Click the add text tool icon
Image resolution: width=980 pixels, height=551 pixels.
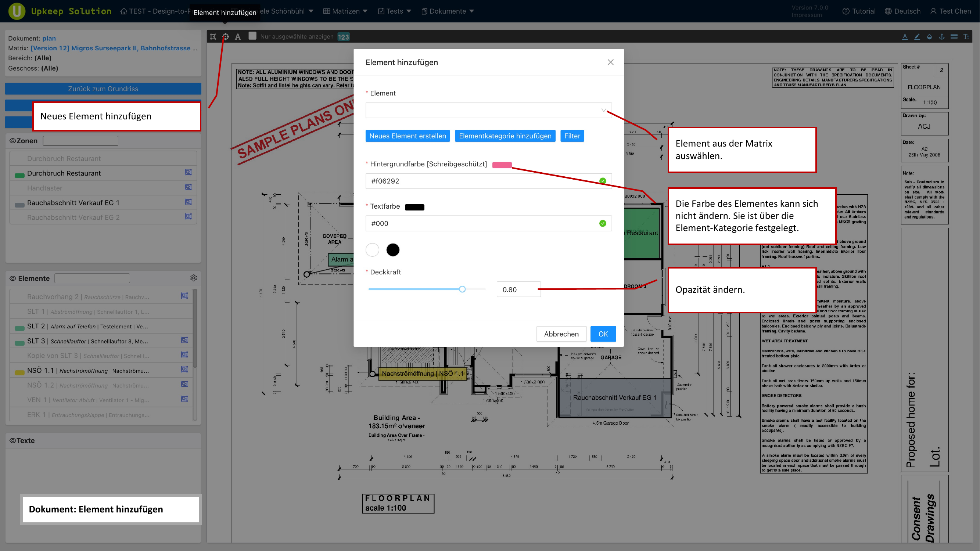(x=238, y=36)
